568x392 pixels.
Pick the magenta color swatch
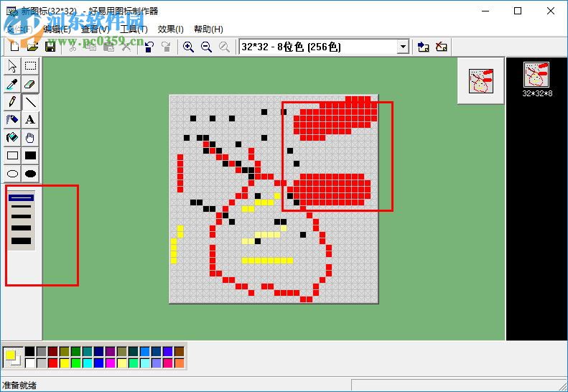coord(110,363)
